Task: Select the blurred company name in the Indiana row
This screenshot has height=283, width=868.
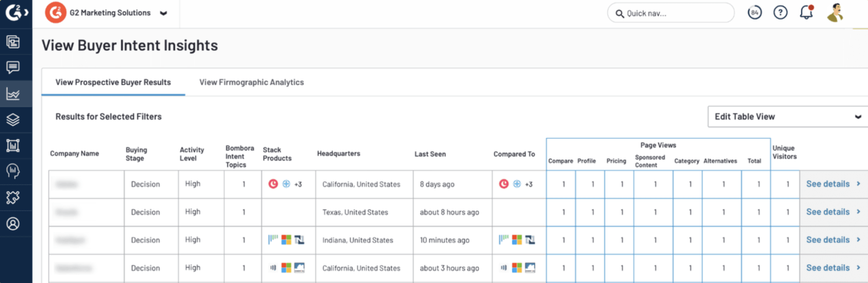Action: (x=70, y=240)
